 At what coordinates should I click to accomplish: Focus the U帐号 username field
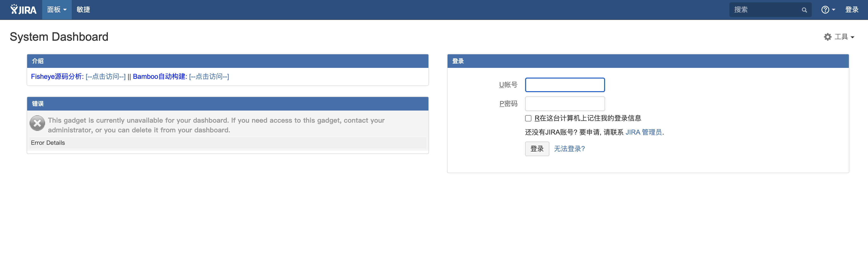point(565,85)
